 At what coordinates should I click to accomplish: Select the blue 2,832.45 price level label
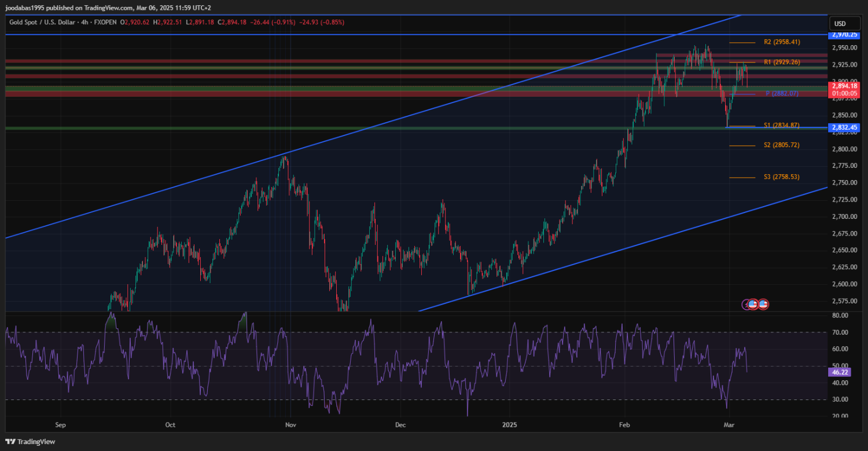[x=844, y=127]
